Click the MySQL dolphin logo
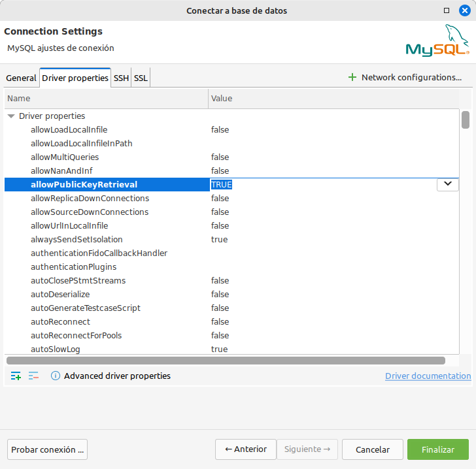This screenshot has width=476, height=469. [x=437, y=40]
